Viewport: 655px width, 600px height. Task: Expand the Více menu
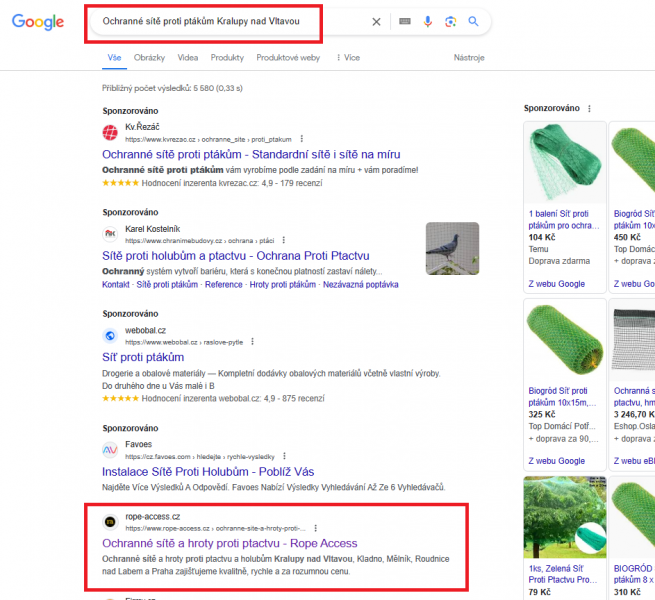click(348, 58)
